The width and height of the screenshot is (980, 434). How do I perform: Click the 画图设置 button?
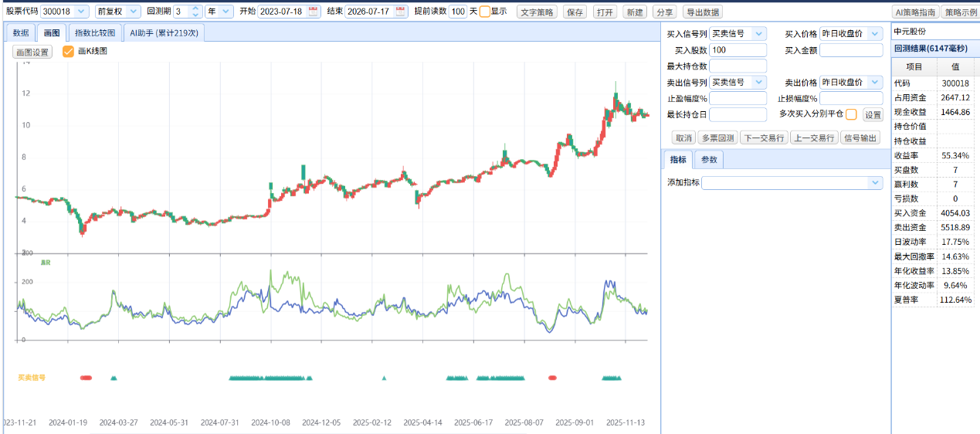(32, 53)
